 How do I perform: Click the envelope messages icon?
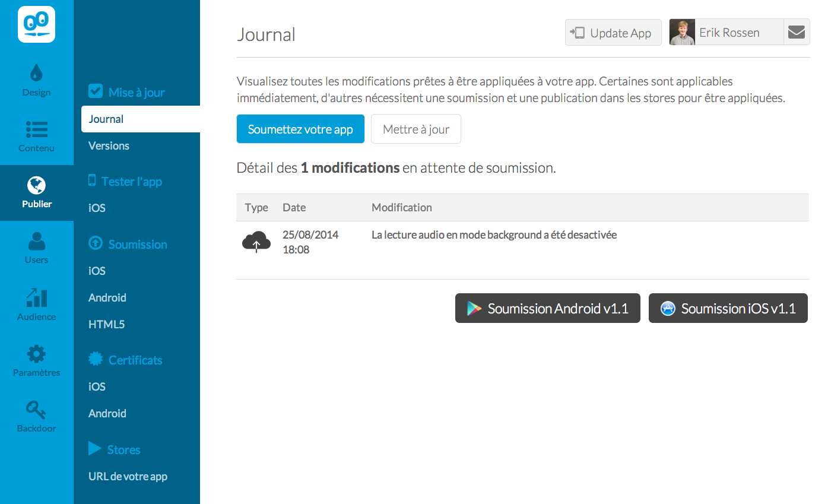pyautogui.click(x=797, y=33)
